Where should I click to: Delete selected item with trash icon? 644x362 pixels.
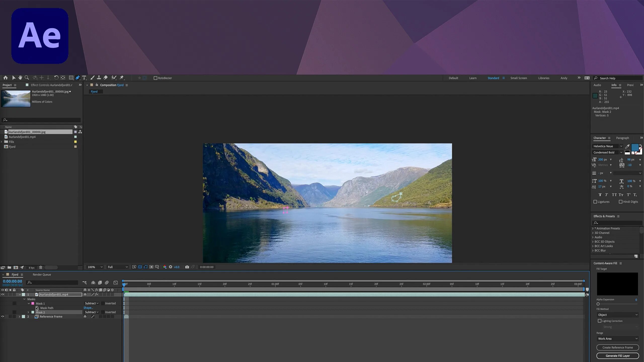tap(41, 267)
